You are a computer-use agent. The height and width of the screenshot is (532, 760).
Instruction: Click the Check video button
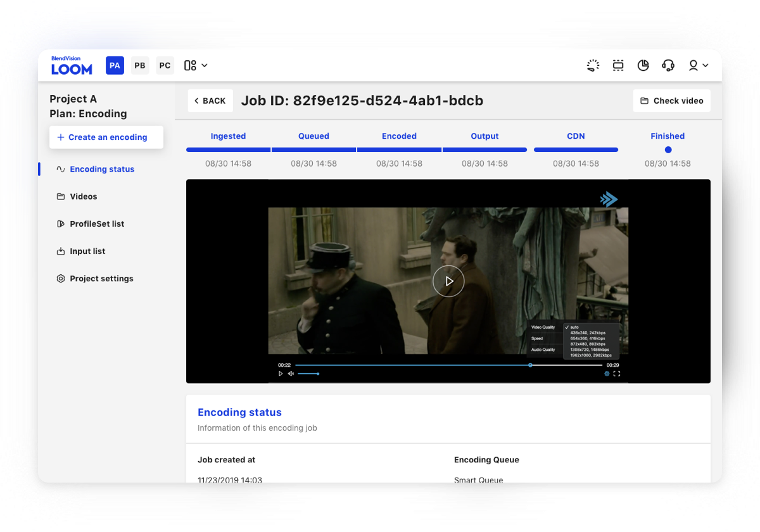(x=671, y=101)
